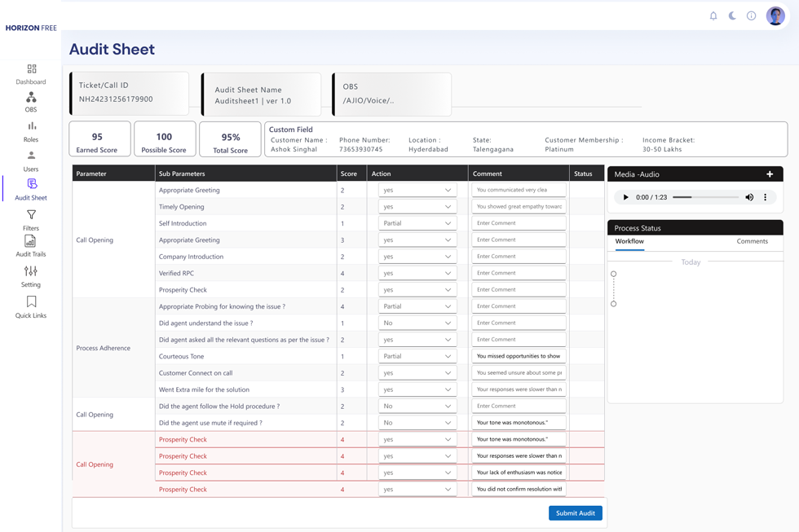799x532 pixels.
Task: Open Quick Links bookmark icon
Action: [31, 307]
